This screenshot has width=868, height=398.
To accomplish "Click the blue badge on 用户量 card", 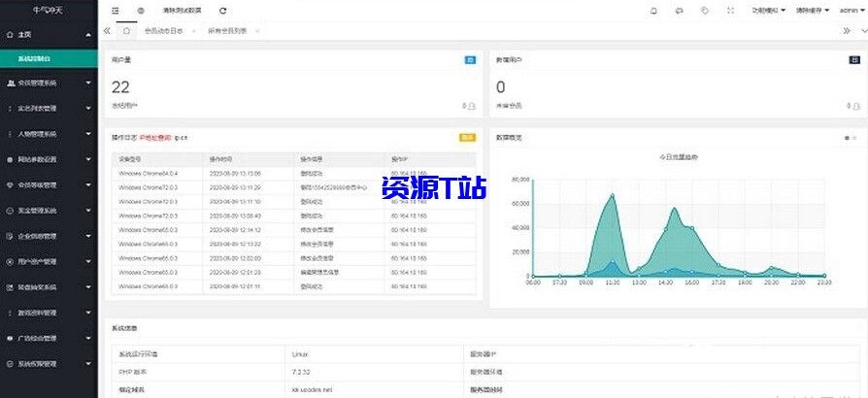I will 470,60.
